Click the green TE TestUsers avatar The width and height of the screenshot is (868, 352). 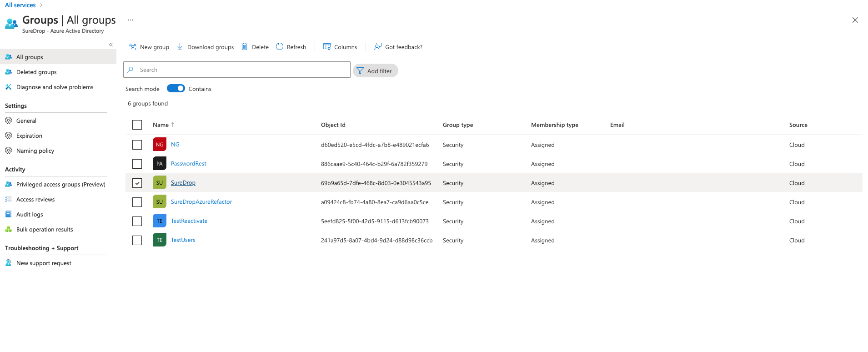160,240
